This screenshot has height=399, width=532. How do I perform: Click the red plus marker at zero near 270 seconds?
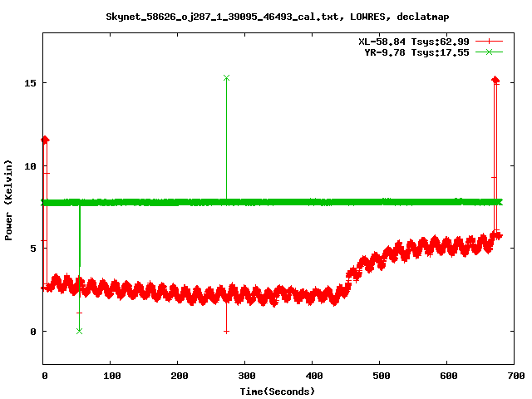tap(226, 332)
